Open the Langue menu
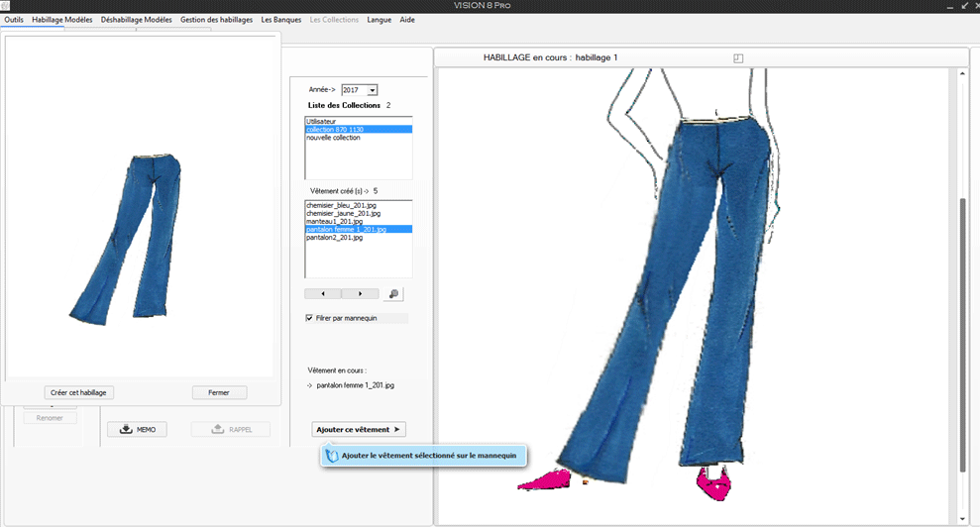This screenshot has height=527, width=980. (379, 20)
